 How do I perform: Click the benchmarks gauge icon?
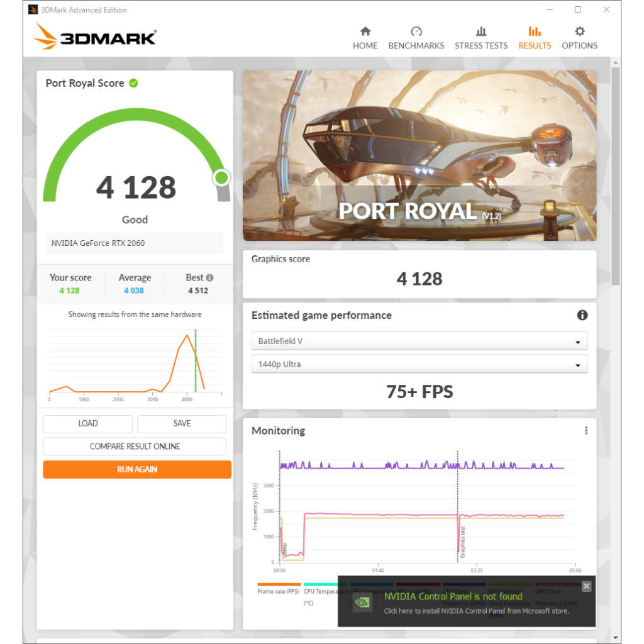coord(416,31)
